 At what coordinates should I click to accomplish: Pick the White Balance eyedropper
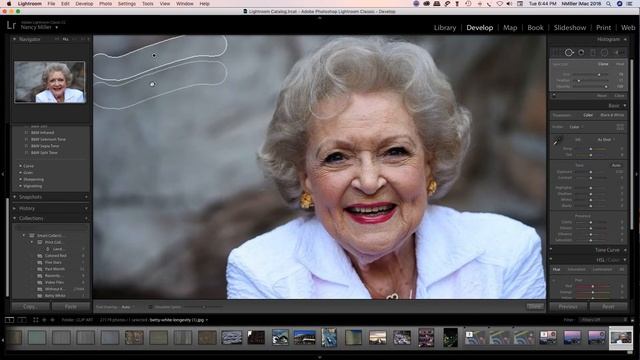click(x=558, y=141)
